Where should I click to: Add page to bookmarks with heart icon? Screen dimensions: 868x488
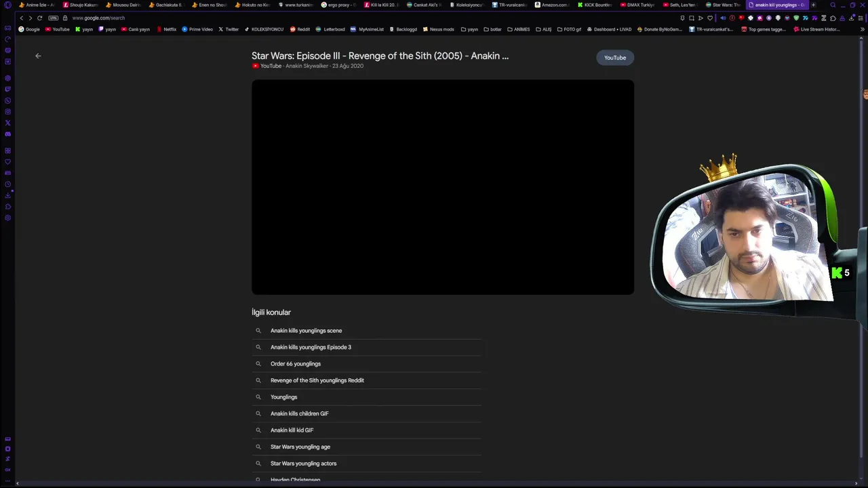tap(710, 18)
